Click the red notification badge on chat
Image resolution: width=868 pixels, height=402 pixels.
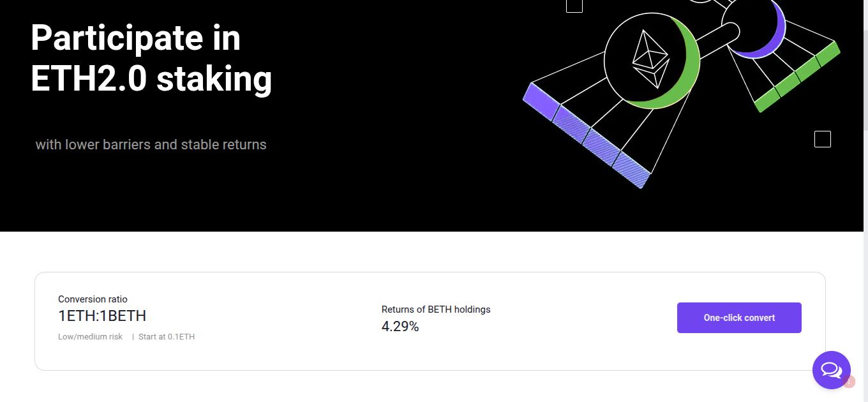pyautogui.click(x=849, y=382)
